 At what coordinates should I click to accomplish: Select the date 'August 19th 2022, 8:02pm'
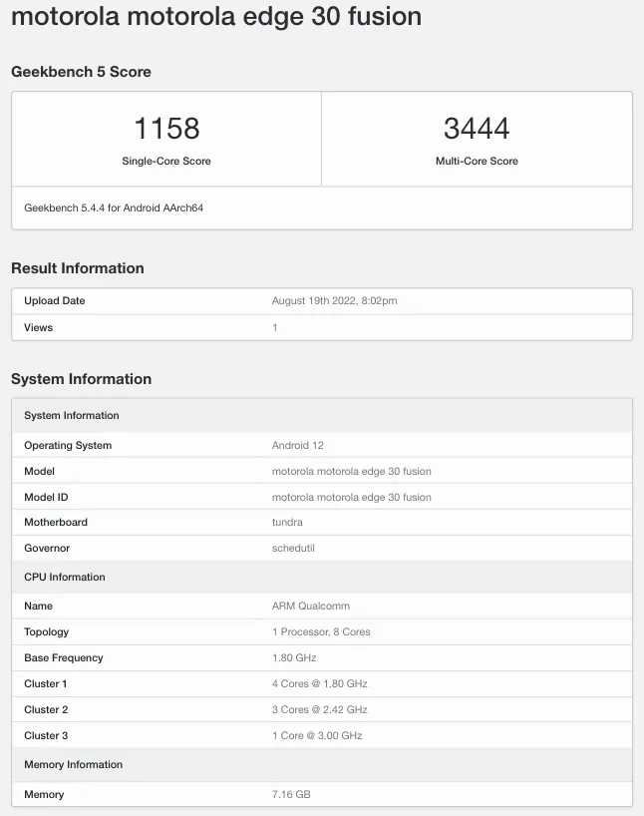335,301
